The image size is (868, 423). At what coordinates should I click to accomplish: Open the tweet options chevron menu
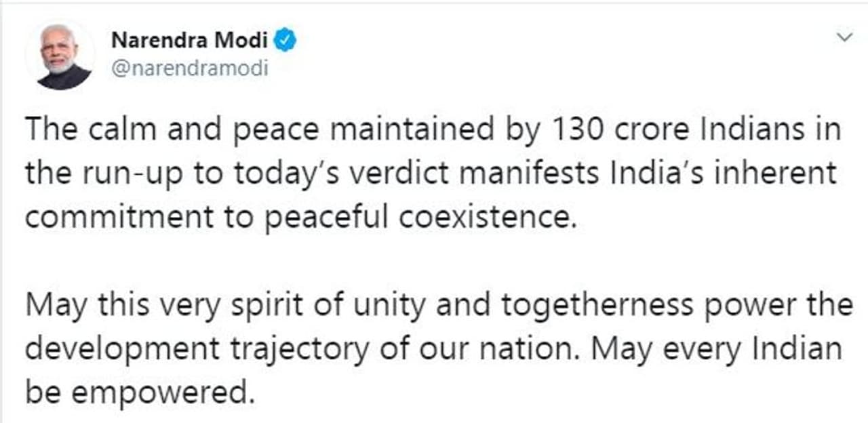pyautogui.click(x=845, y=37)
